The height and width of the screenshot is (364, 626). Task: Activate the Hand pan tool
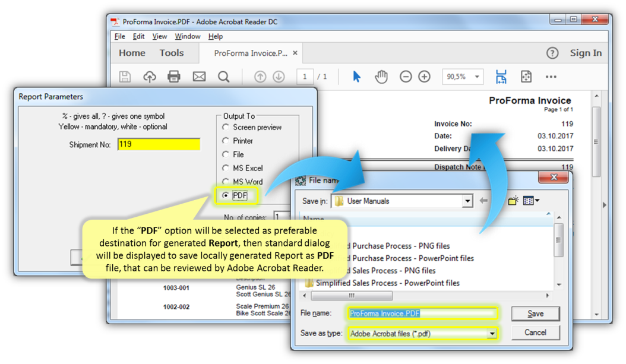[381, 76]
